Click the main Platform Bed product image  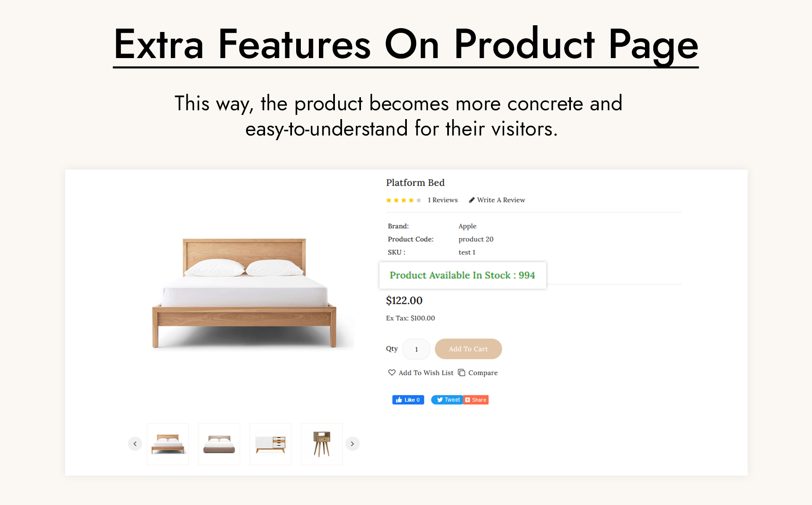[x=244, y=293]
